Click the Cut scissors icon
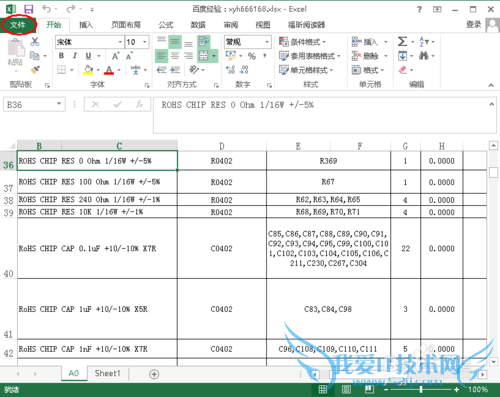This screenshot has height=397, width=500. (35, 42)
